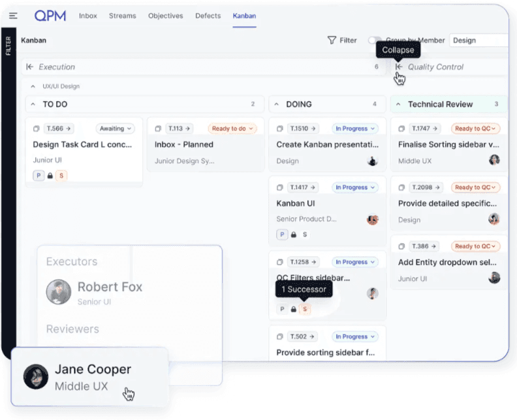Open the Ready to do status dropdown

click(232, 128)
